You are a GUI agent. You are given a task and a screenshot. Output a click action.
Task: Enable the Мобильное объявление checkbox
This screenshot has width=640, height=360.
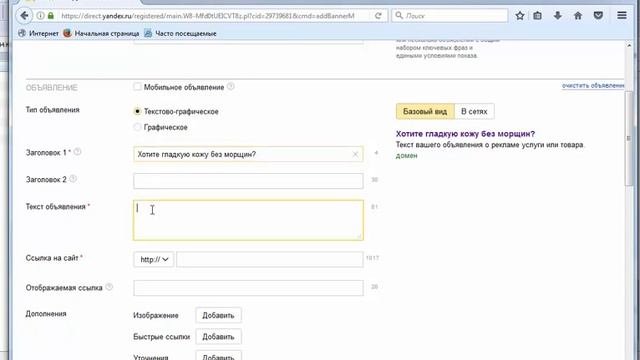137,87
